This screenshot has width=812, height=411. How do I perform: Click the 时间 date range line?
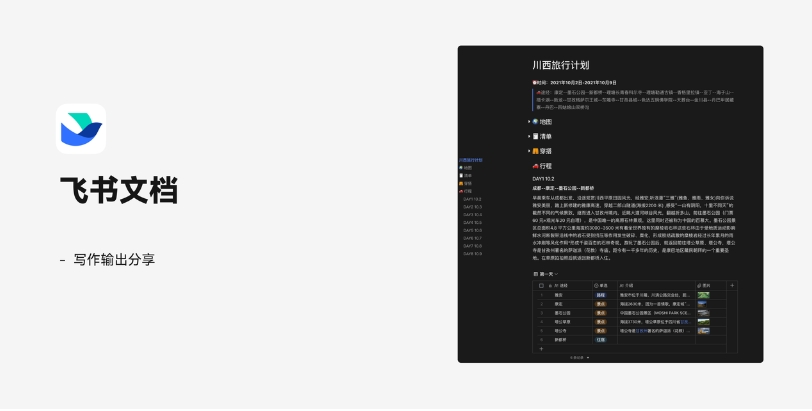click(x=575, y=82)
